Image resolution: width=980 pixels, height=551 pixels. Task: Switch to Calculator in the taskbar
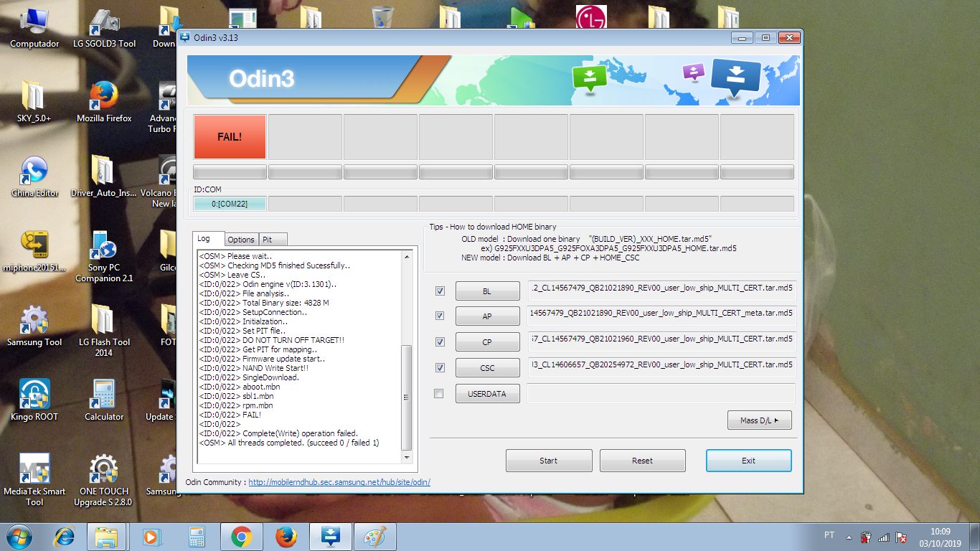(x=197, y=537)
